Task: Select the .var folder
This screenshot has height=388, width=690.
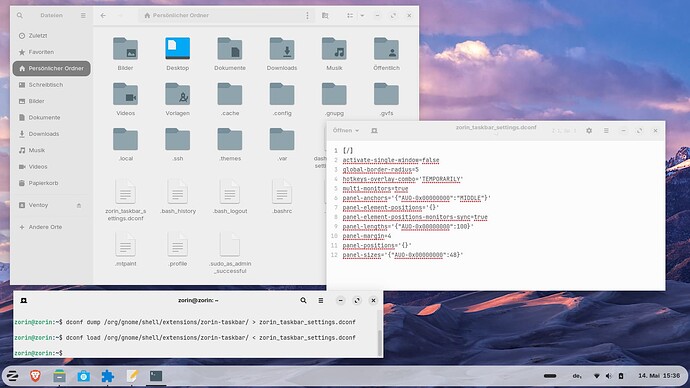Action: point(282,139)
